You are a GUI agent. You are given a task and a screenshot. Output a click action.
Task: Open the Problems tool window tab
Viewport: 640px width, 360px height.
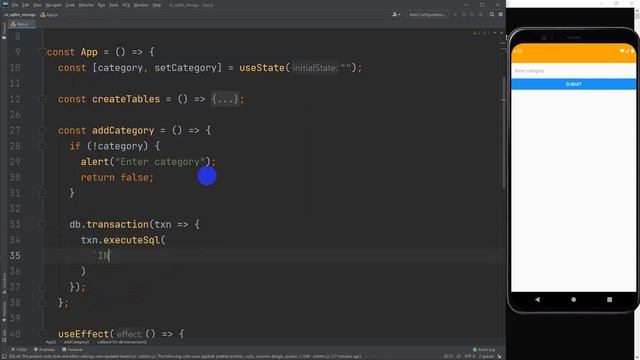pos(44,349)
